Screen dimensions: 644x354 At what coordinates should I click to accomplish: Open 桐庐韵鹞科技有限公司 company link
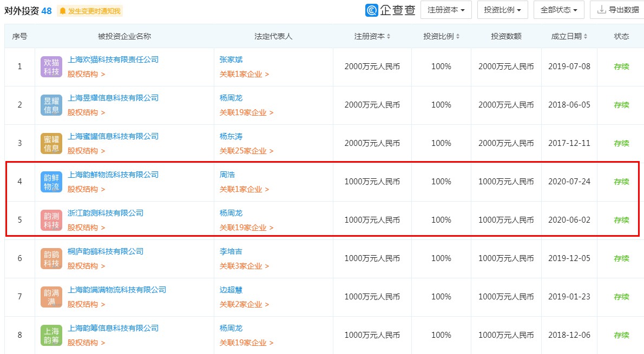(x=106, y=251)
